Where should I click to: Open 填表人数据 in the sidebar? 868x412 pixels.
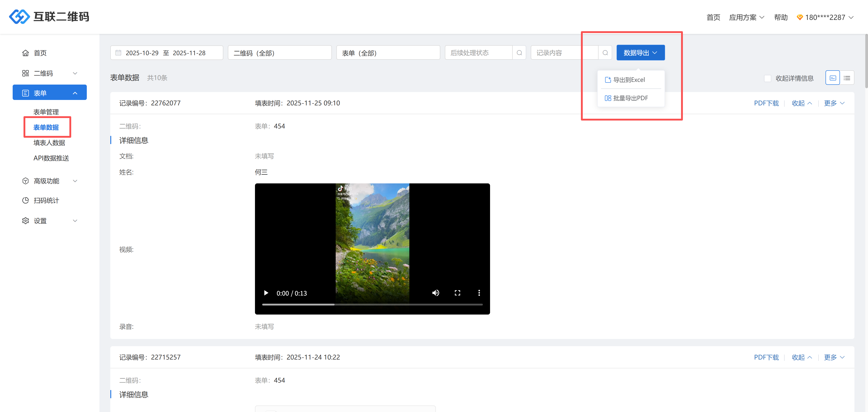tap(49, 143)
